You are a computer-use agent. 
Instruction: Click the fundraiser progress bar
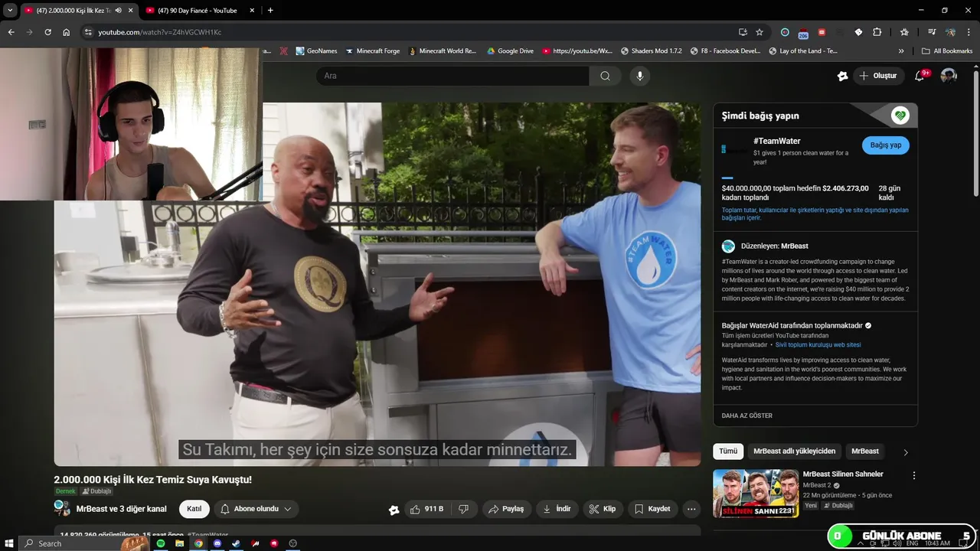click(x=815, y=178)
